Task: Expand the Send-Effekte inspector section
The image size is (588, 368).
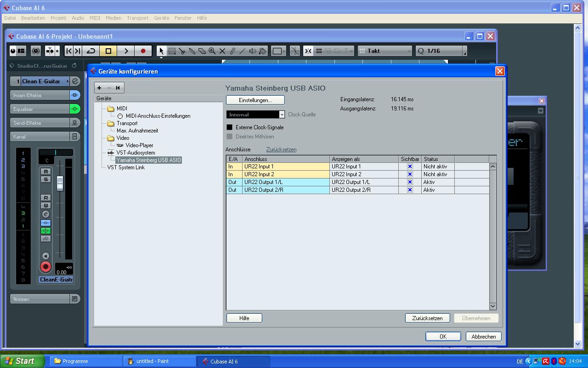Action: [40, 123]
